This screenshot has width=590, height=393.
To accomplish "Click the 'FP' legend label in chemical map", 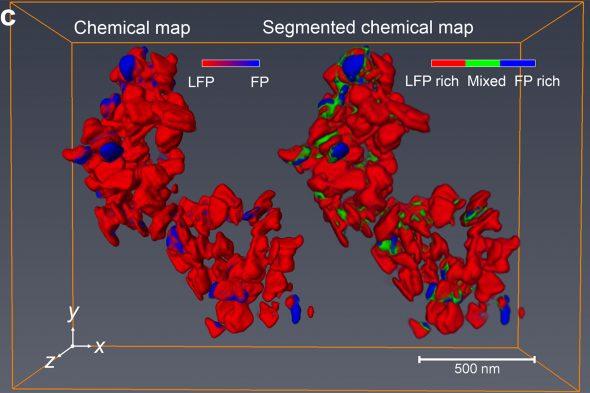I will 260,82.
